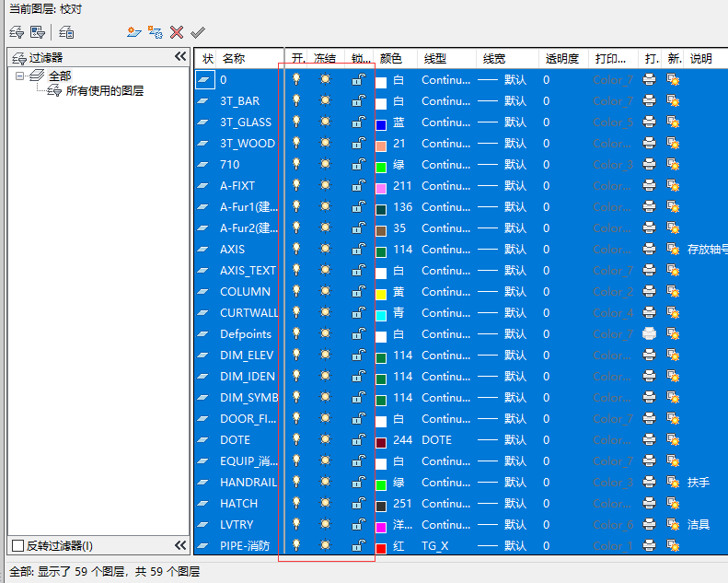Viewport: 728px width, 583px height.
Task: Open the New Property Filter icon
Action: [x=16, y=32]
